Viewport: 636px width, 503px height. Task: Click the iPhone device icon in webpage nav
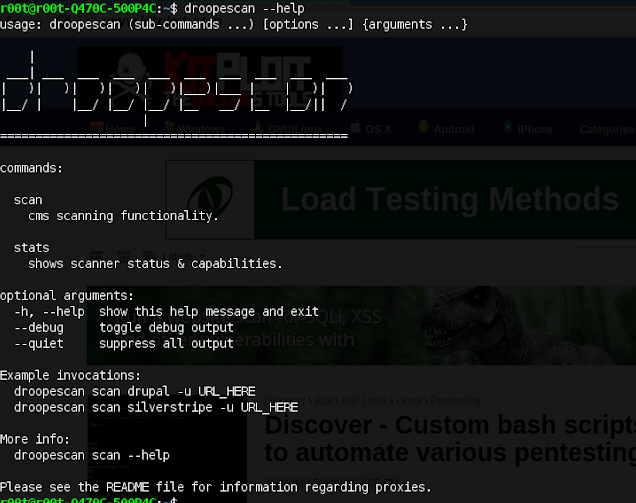(x=508, y=127)
